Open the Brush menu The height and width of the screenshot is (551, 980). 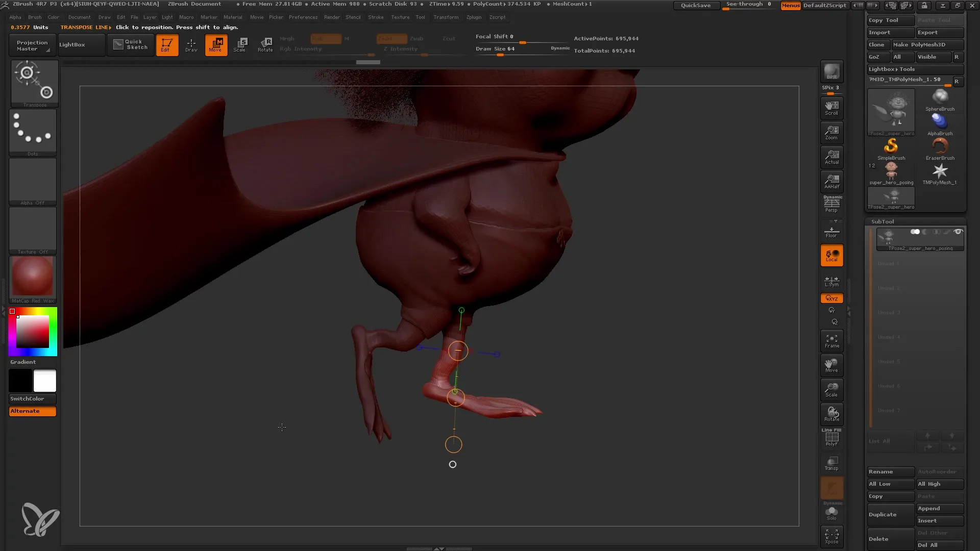tap(35, 17)
